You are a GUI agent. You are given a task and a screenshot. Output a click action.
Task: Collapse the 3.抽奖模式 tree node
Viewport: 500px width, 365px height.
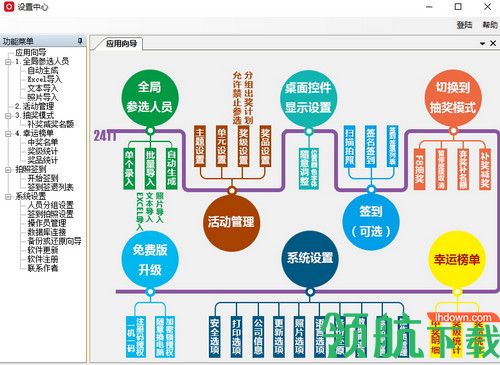[x=8, y=116]
